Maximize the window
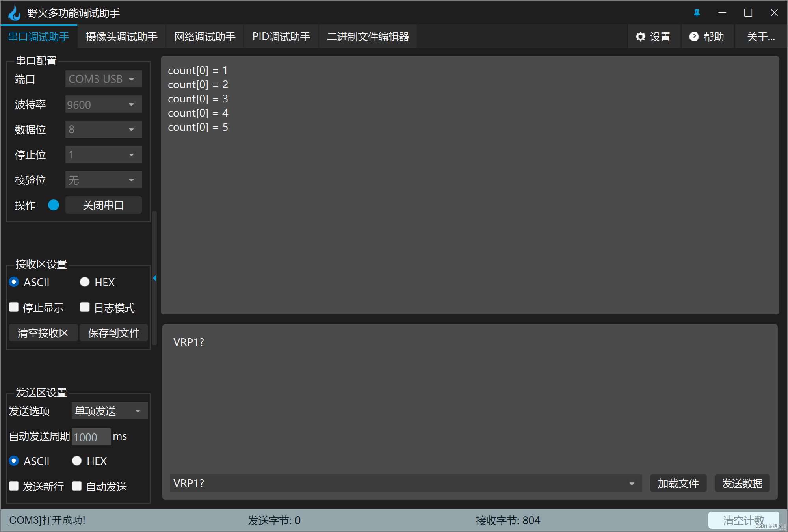The width and height of the screenshot is (788, 532). 748,13
